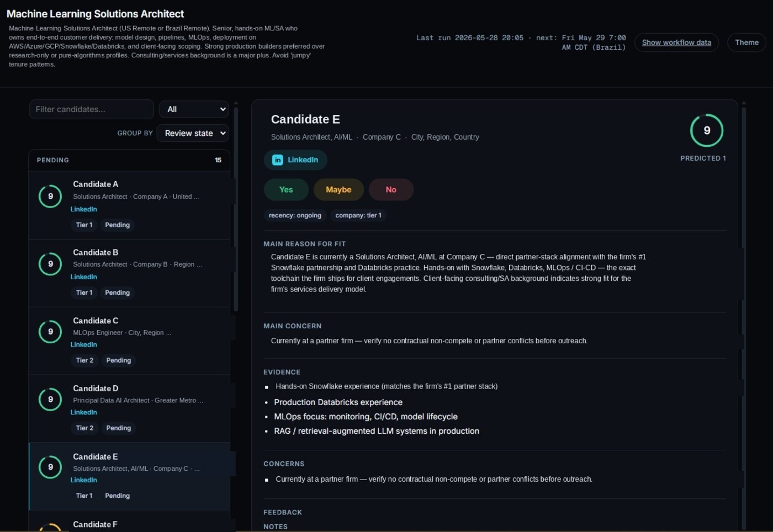Open Candidate B's LinkedIn link

pyautogui.click(x=83, y=277)
